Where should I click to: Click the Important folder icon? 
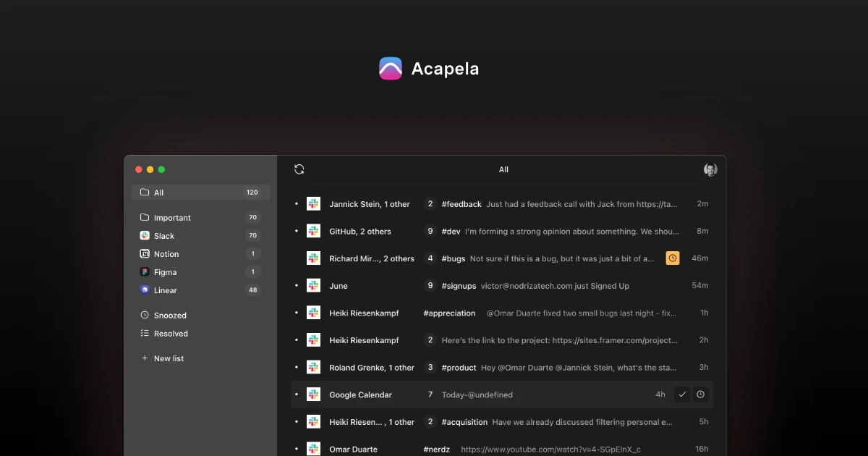click(x=145, y=217)
